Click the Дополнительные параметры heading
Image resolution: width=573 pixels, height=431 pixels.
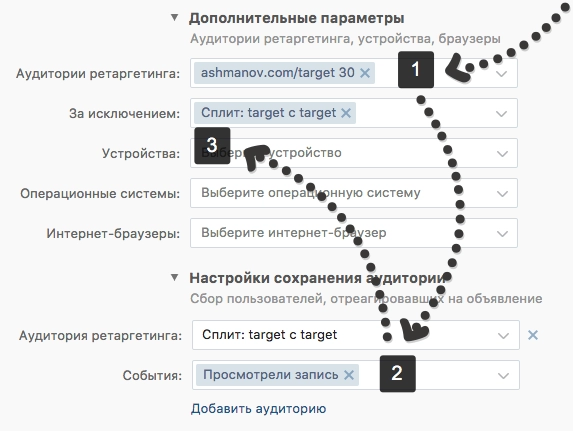296,18
